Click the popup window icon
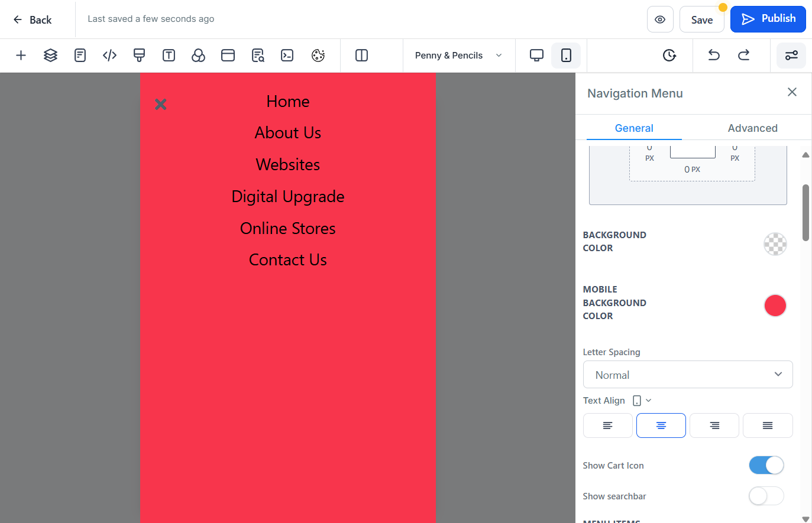The image size is (812, 523). (228, 56)
